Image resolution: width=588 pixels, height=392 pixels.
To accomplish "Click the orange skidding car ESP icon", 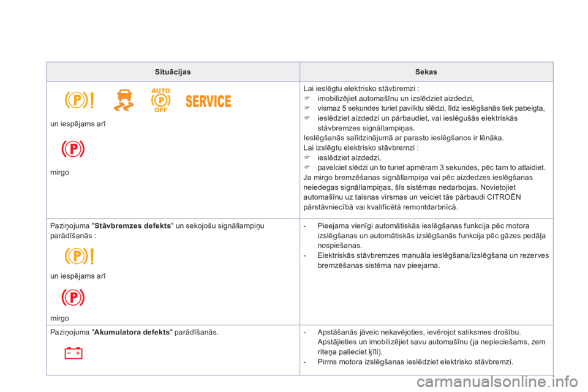I will [x=124, y=100].
